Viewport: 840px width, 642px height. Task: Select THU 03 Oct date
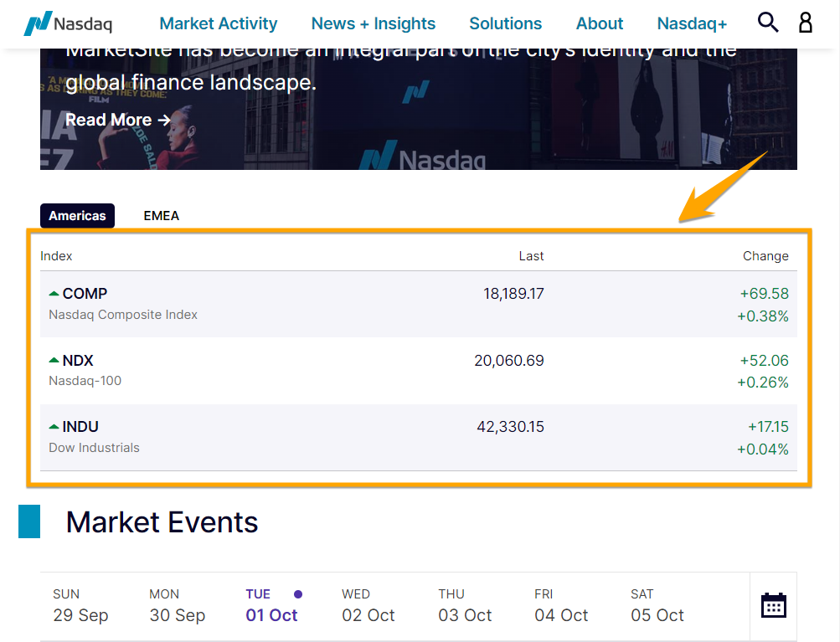click(x=465, y=606)
